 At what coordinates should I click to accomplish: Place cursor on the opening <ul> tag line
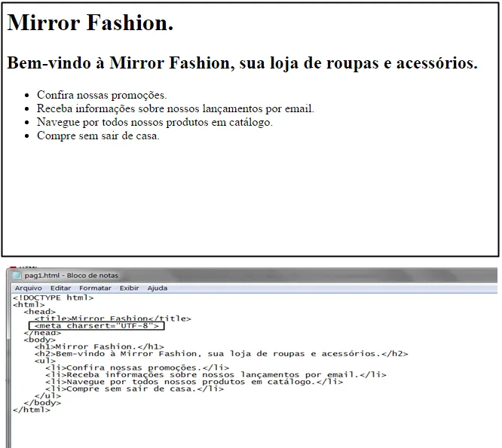[x=44, y=361]
